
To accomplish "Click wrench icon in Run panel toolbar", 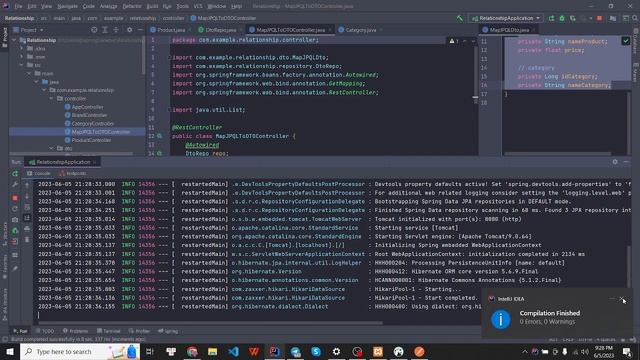I will pos(15,184).
